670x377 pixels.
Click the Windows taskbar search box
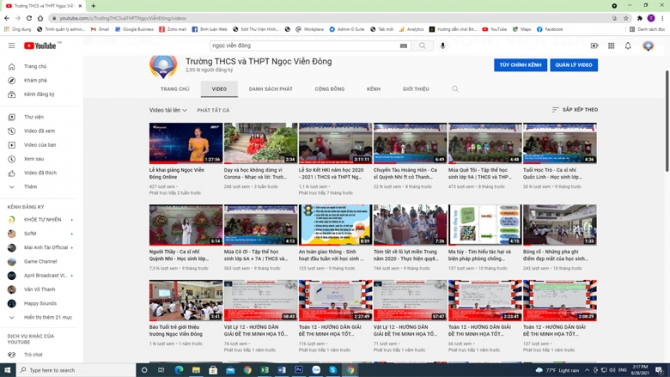point(76,370)
